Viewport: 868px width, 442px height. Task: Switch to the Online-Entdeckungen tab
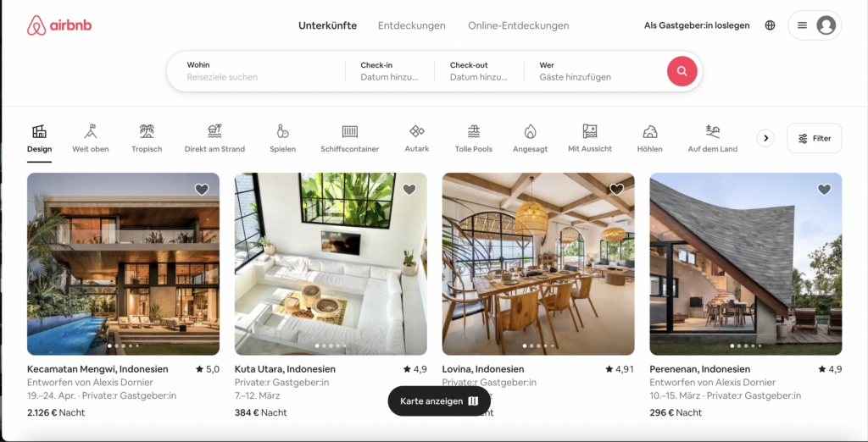tap(518, 25)
